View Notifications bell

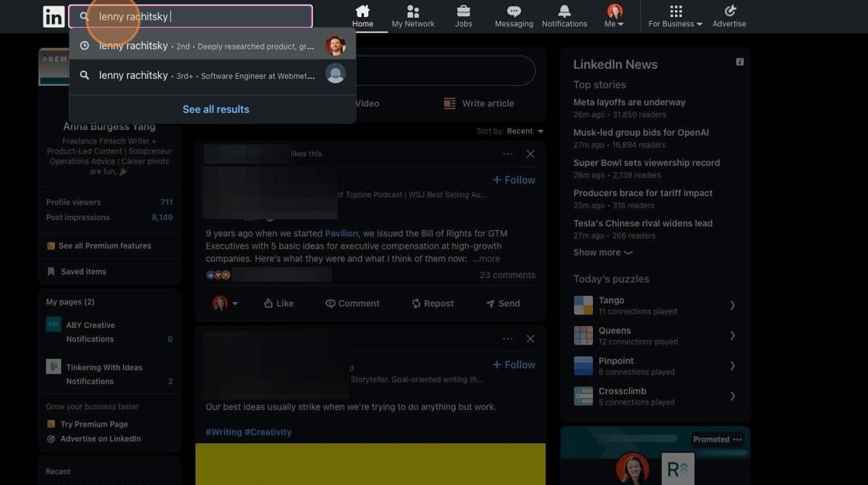(564, 16)
